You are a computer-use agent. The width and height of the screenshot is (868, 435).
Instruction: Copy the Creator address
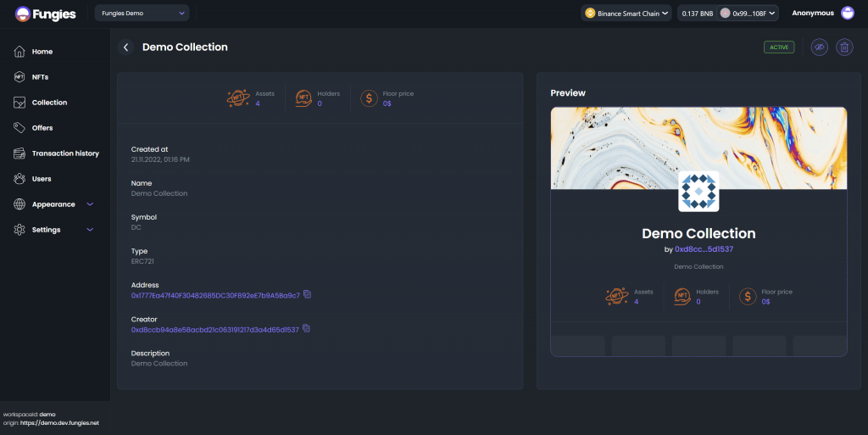click(x=306, y=329)
